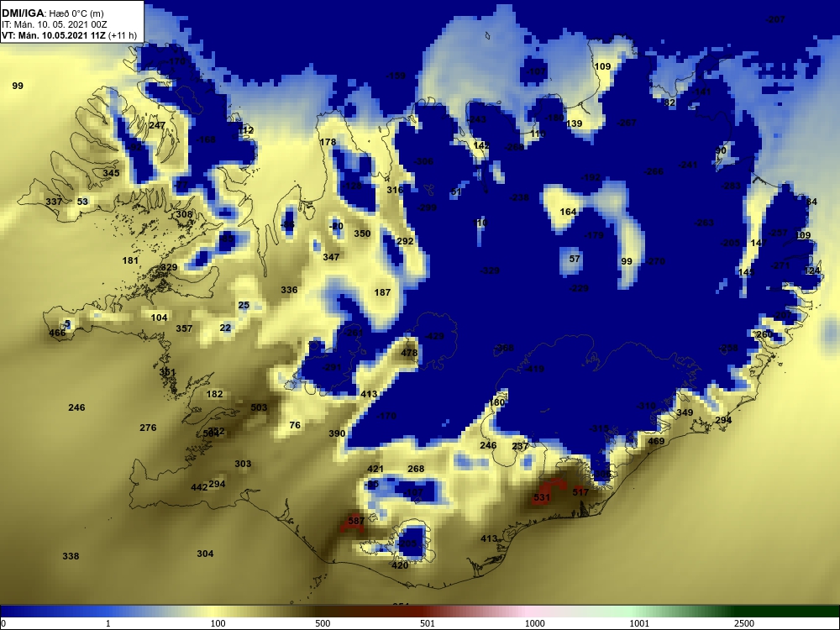Pick the map value 187
The image size is (840, 630).
382,292
